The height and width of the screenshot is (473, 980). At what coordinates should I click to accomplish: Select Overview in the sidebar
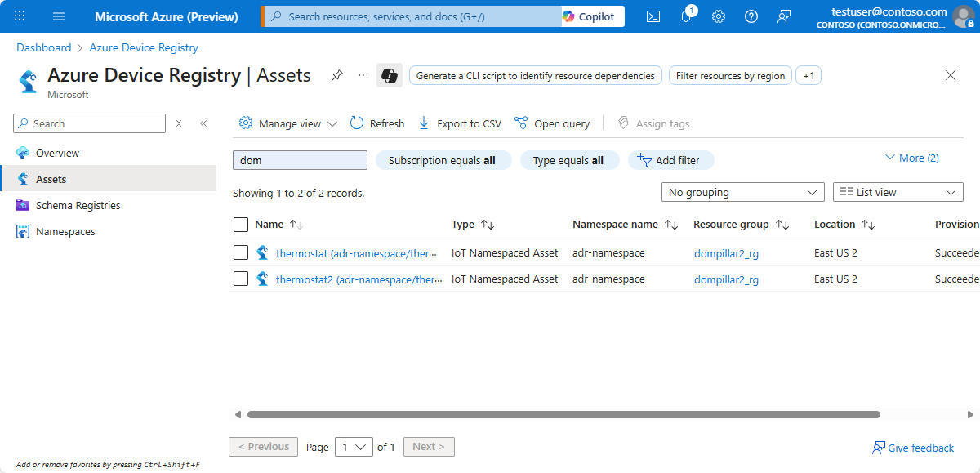click(57, 153)
